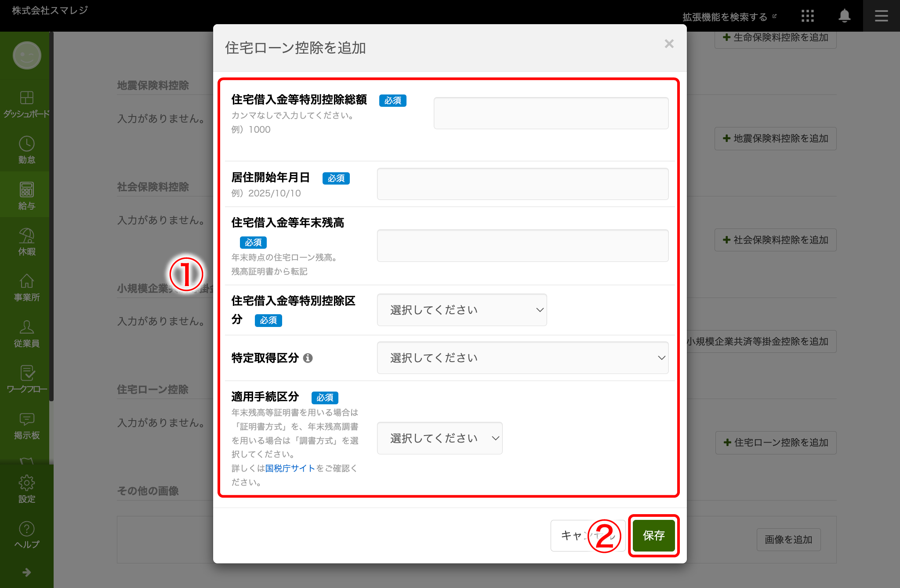Image resolution: width=900 pixels, height=588 pixels.
Task: Open 掲示板 bulletin board icon
Action: click(26, 419)
